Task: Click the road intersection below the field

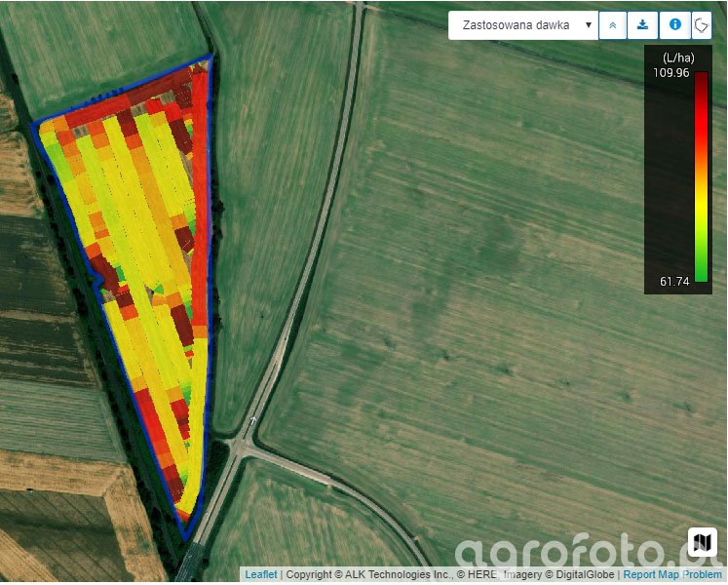Action: pyautogui.click(x=241, y=445)
